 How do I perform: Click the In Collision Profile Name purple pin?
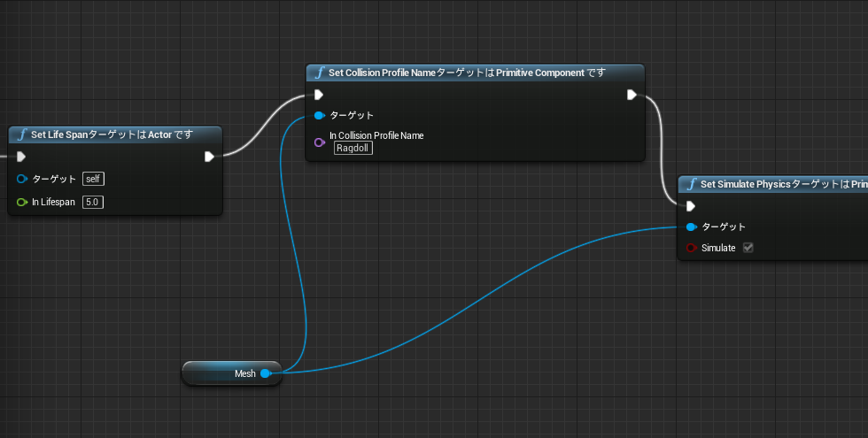pos(320,142)
